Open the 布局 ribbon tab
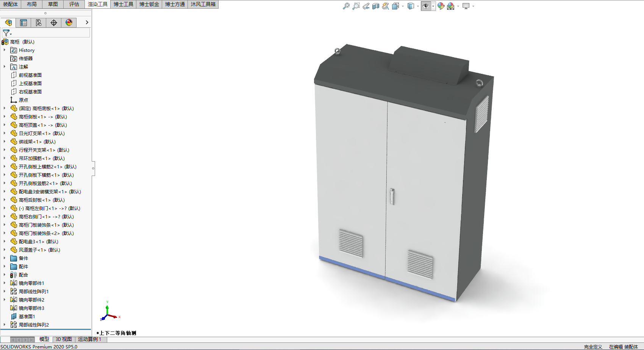 [x=32, y=4]
